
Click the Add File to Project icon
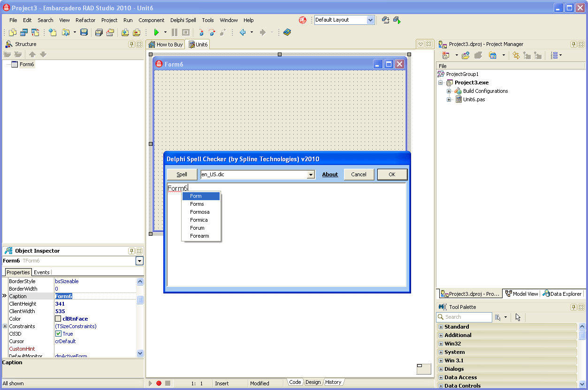tap(125, 32)
